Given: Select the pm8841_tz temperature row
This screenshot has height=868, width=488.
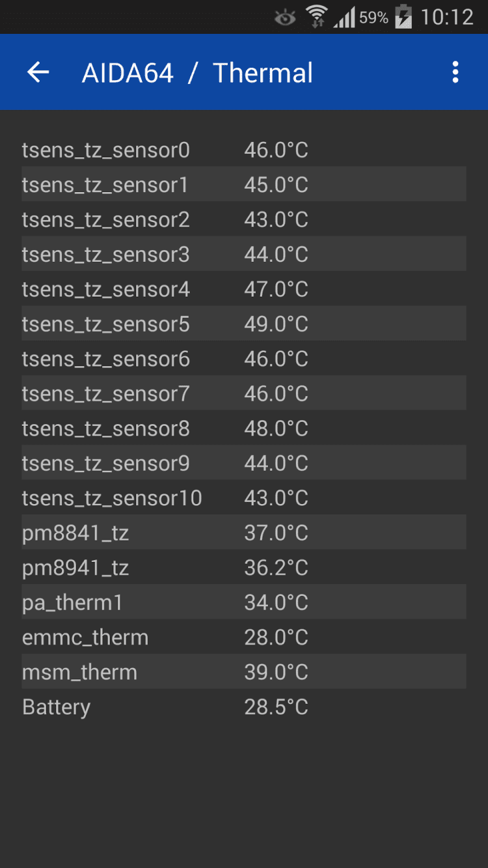Looking at the screenshot, I should tap(243, 533).
